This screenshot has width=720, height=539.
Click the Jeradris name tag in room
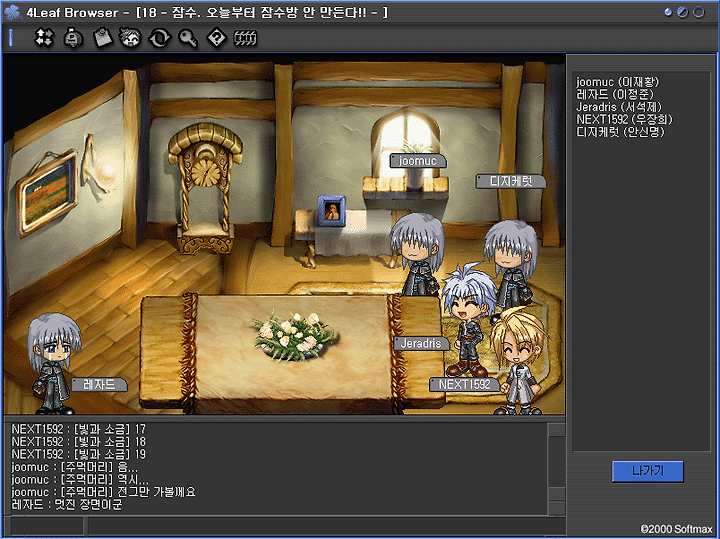click(x=421, y=343)
